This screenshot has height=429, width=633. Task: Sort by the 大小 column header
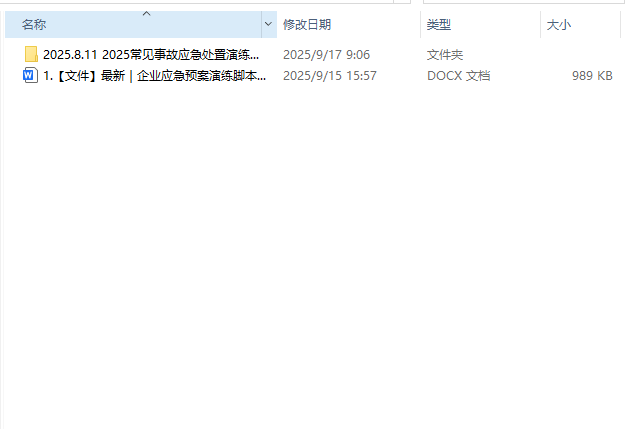pyautogui.click(x=559, y=25)
